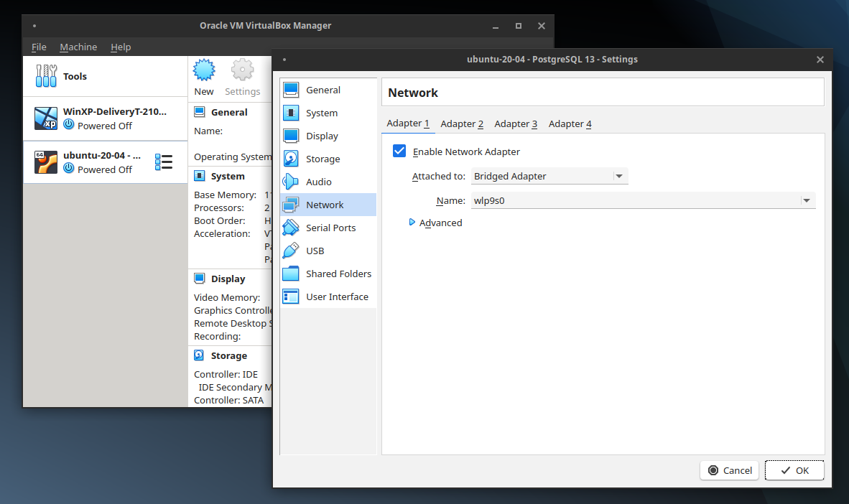849x504 pixels.
Task: Click the ubuntu-20-04 virtual machine icon
Action: 46,162
